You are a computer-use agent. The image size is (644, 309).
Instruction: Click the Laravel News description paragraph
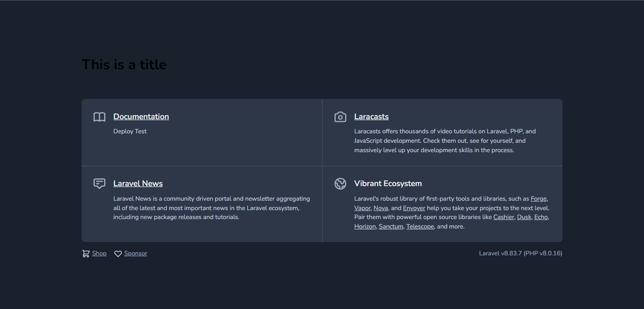[212, 208]
